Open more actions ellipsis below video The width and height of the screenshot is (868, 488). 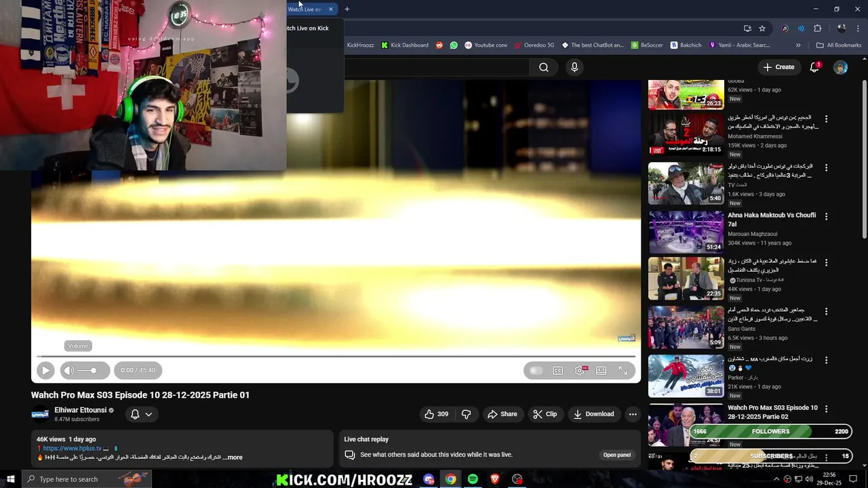tap(633, 414)
